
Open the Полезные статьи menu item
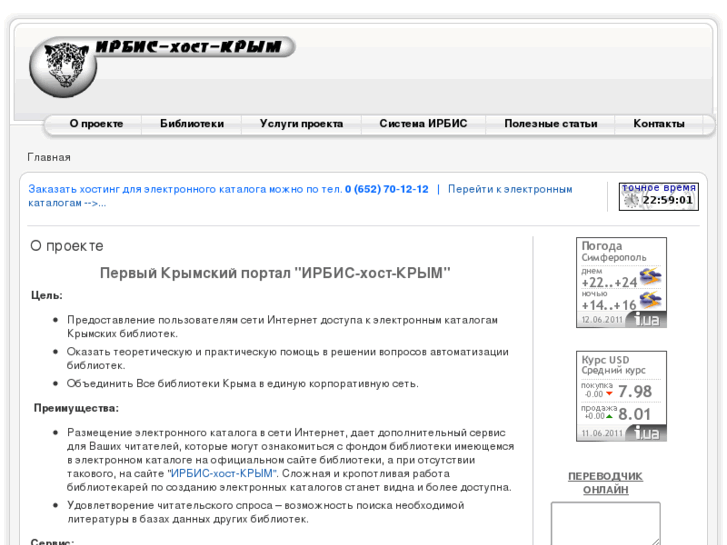550,123
